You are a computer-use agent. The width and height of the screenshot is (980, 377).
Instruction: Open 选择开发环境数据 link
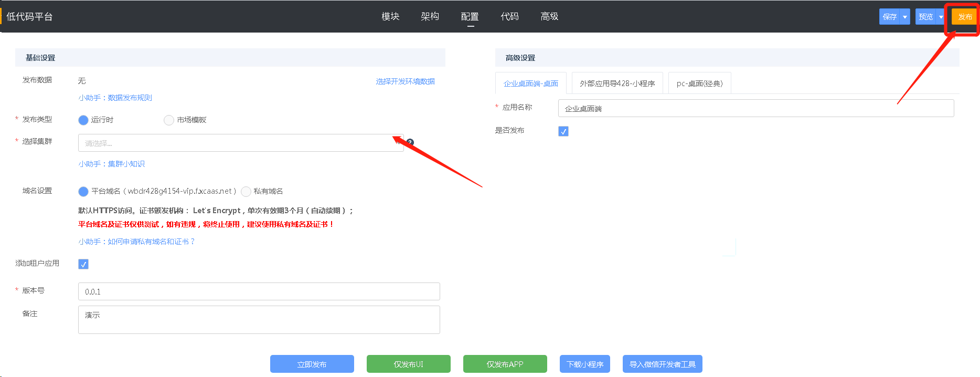(x=405, y=81)
